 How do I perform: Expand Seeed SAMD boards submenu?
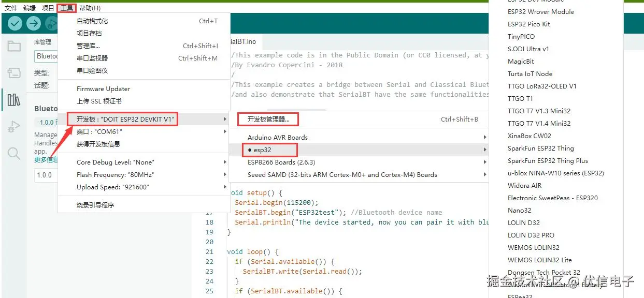pyautogui.click(x=359, y=175)
